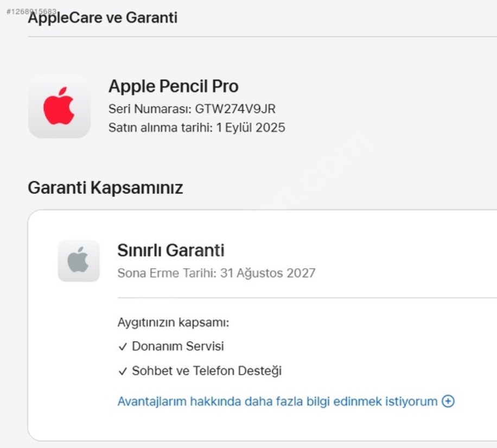The image size is (497, 448).
Task: Open the Avantajlarım hakkında daha fazla bilgi link
Action: point(277,401)
